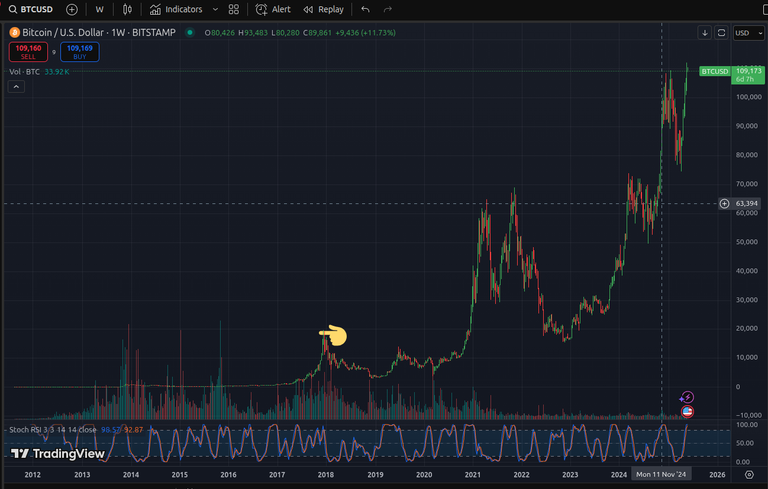Open the Indicators panel

[x=176, y=9]
